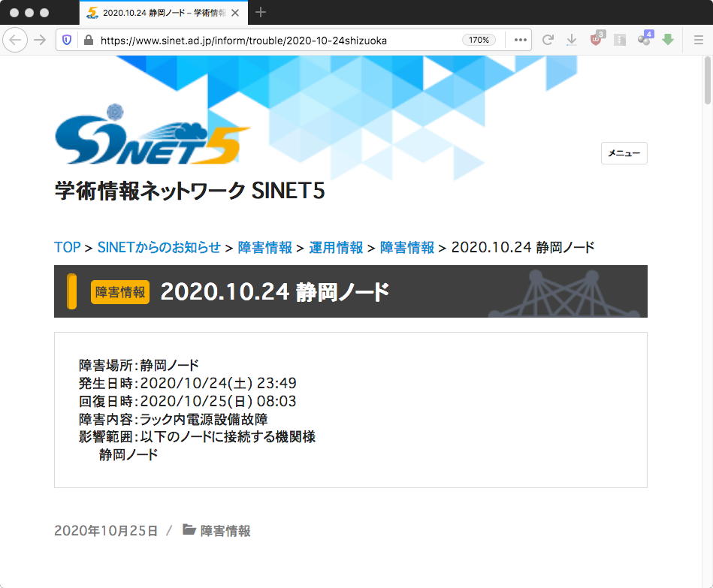
Task: Reload the page with refresh icon
Action: click(x=548, y=40)
